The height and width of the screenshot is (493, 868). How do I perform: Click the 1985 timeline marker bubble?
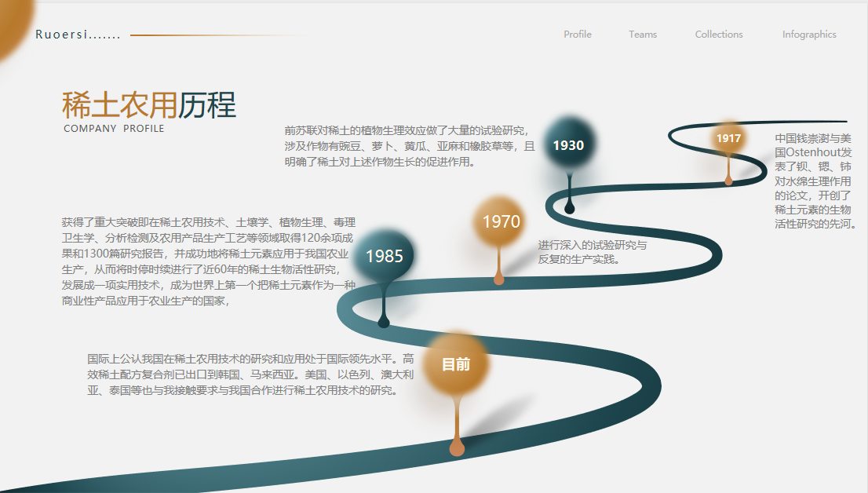pos(384,256)
